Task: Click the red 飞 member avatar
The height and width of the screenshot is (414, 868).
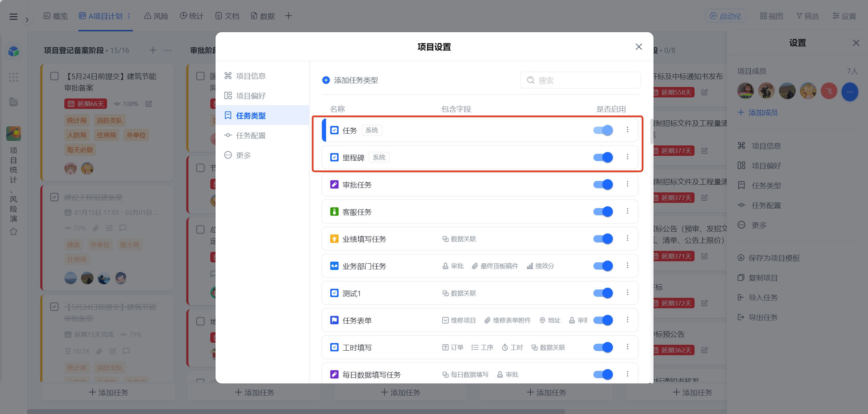Action: pos(829,91)
